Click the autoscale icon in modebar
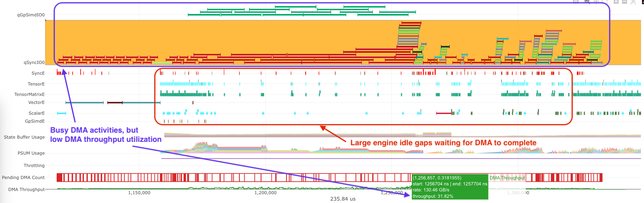644x203 pixels. tap(633, 2)
